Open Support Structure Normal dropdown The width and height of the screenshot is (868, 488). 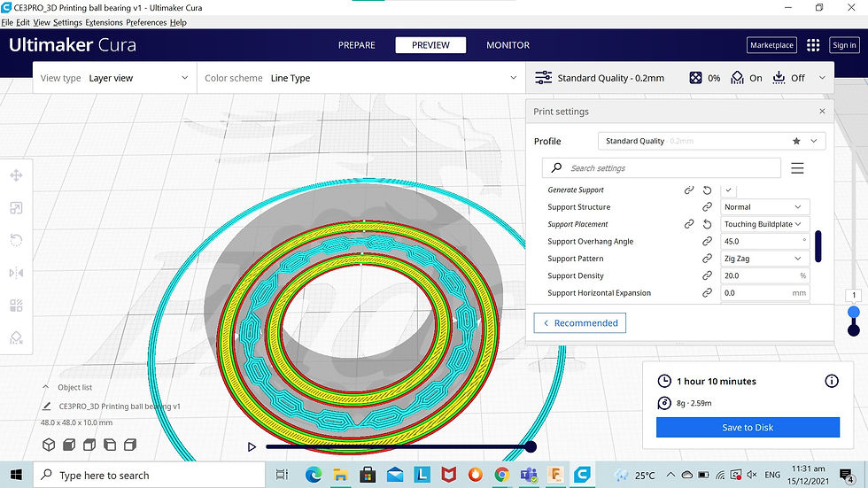coord(765,207)
